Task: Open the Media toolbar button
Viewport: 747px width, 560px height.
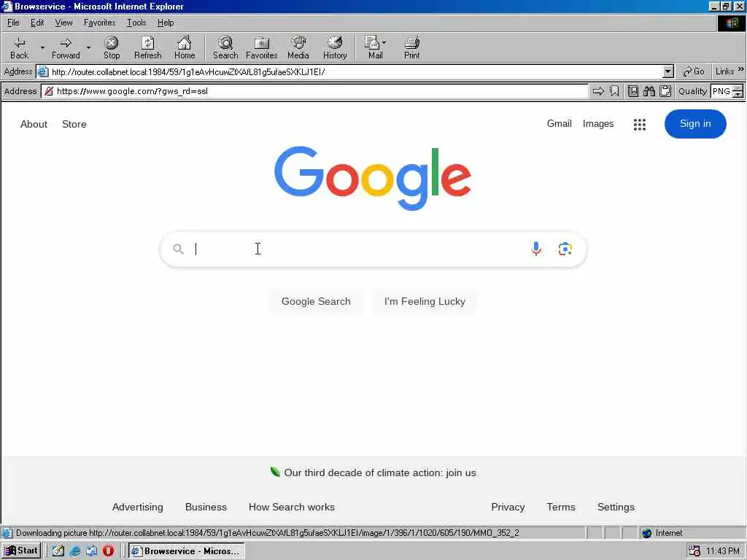Action: 298,48
